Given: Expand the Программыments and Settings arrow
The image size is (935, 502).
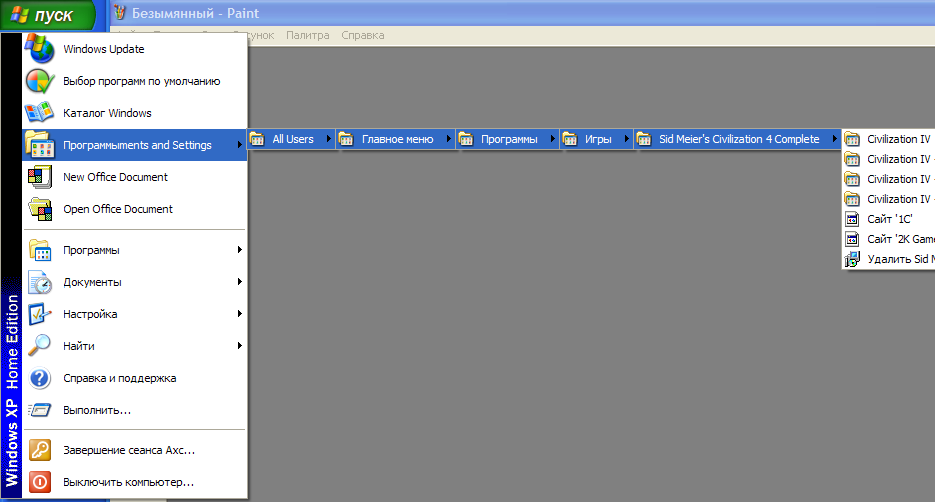Looking at the screenshot, I should (x=239, y=145).
